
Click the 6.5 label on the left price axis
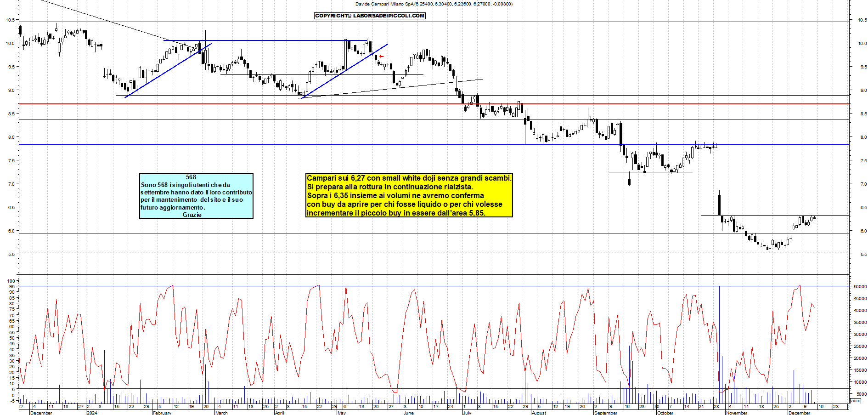coord(11,207)
